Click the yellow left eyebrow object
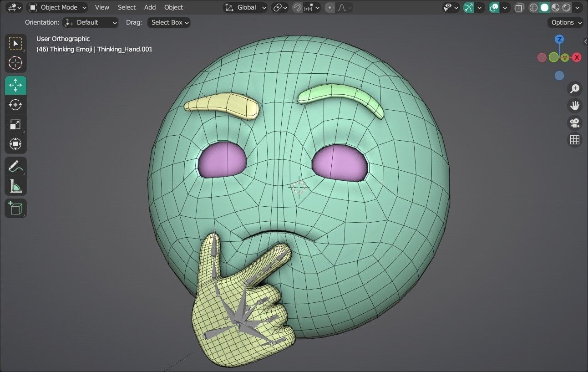Viewport: 588px width, 372px height. click(x=222, y=105)
